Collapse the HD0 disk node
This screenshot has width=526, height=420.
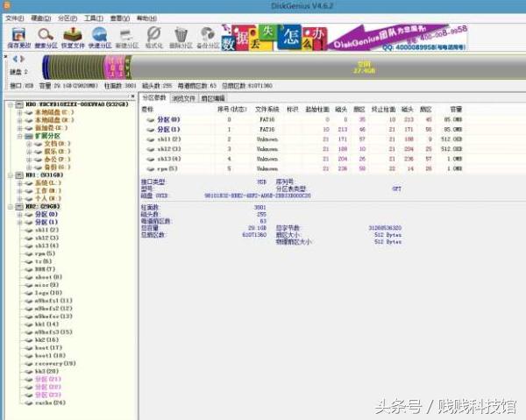point(11,104)
